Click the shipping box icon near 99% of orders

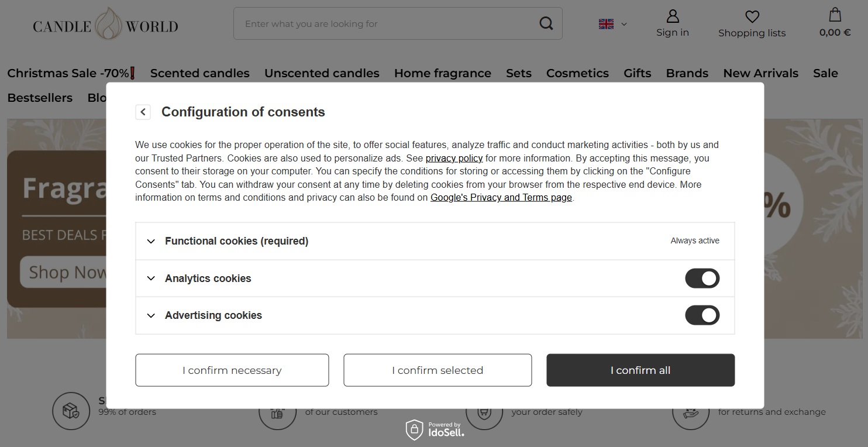point(71,410)
